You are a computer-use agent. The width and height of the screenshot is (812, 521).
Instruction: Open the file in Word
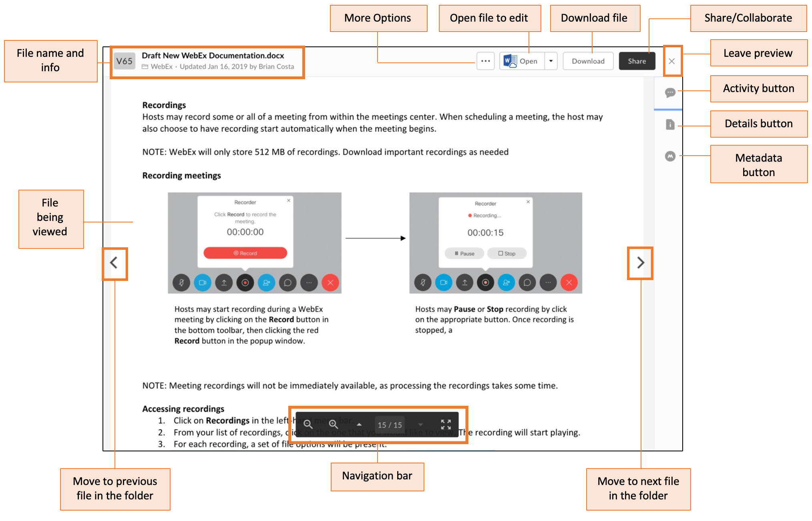[x=522, y=61]
